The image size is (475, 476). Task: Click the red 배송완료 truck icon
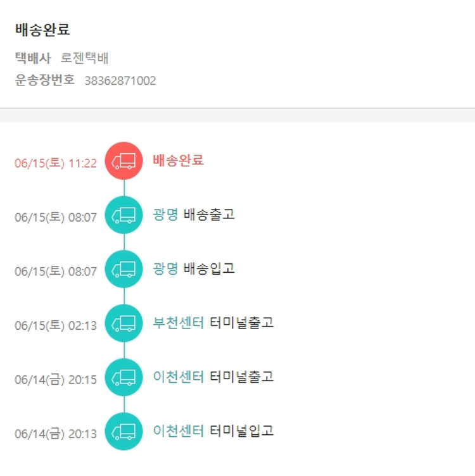[123, 161]
